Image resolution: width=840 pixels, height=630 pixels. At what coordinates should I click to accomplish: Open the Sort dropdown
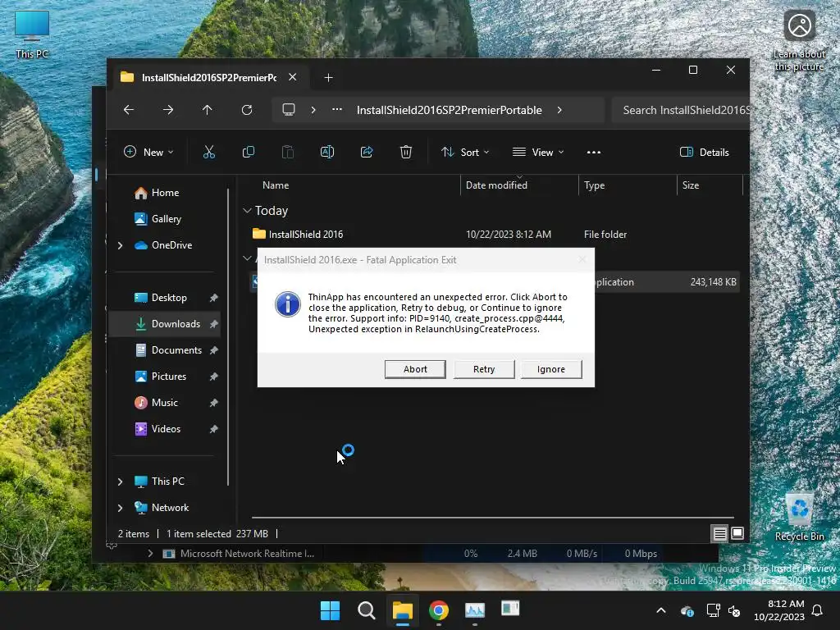pyautogui.click(x=465, y=152)
